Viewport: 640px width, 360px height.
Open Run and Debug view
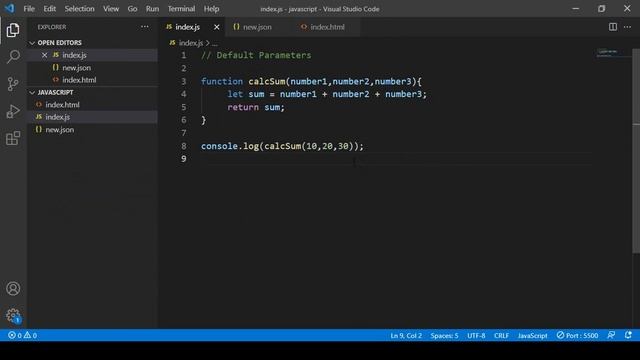(x=13, y=111)
